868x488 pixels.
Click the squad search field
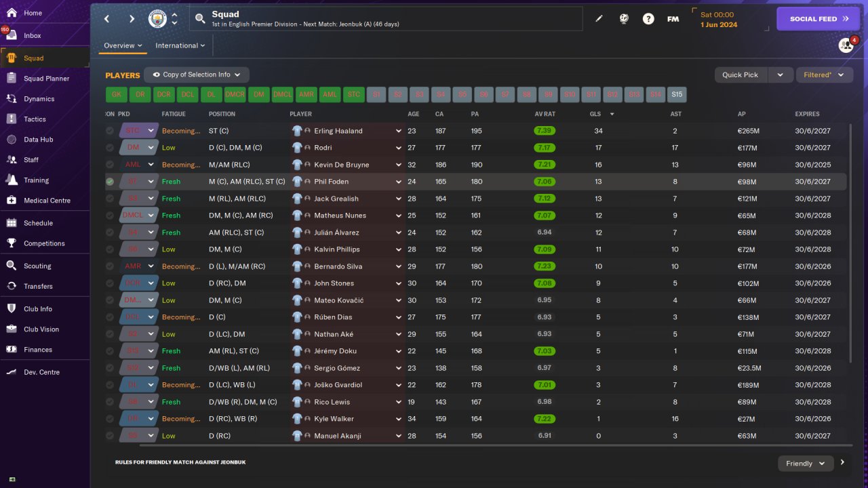387,19
